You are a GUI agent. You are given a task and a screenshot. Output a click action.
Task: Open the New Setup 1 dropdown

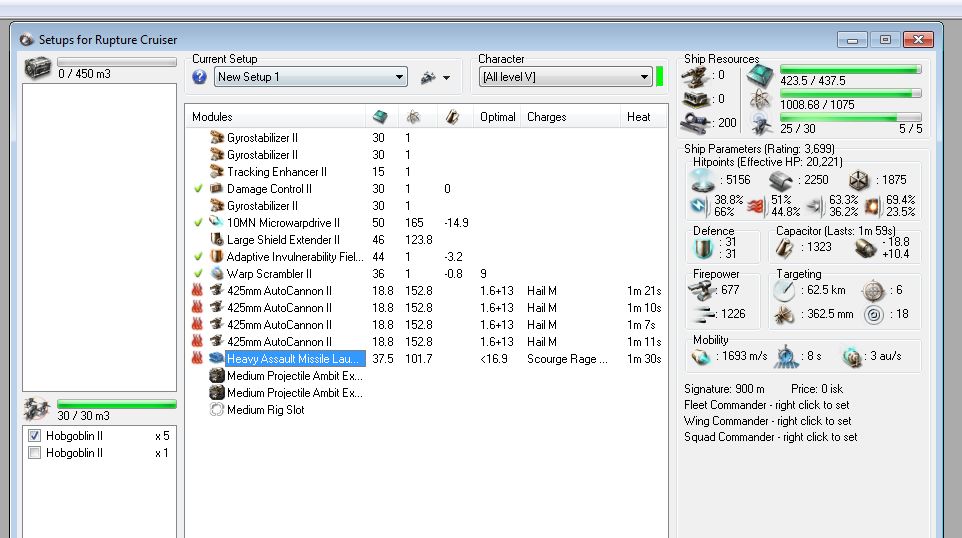pyautogui.click(x=399, y=77)
